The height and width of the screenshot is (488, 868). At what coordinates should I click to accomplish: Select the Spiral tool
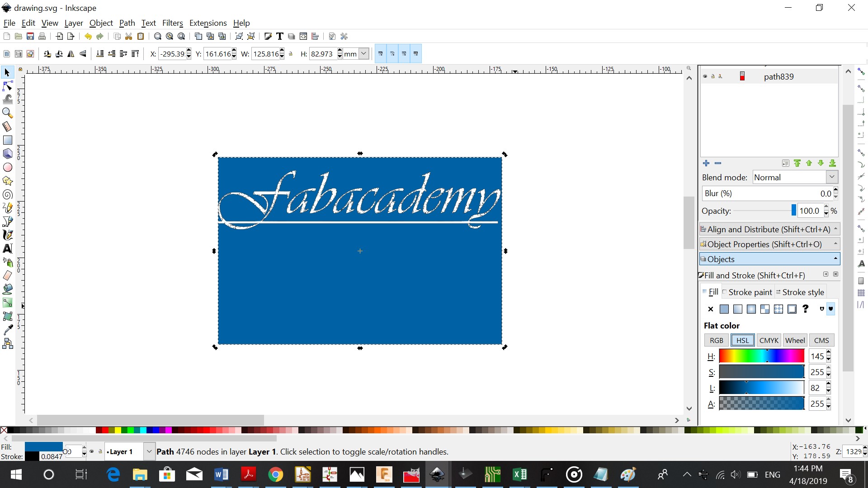[8, 195]
